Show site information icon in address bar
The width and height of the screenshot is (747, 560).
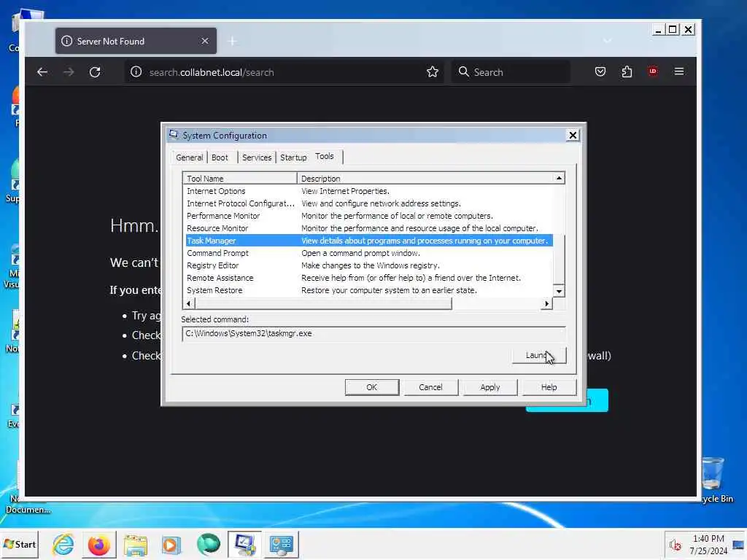point(136,72)
